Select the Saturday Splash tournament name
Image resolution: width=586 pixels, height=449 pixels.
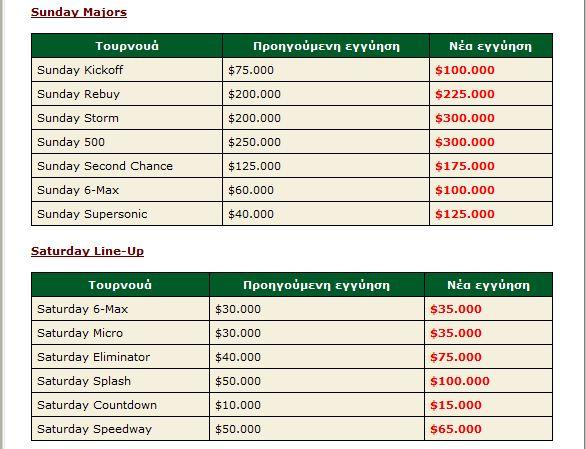(84, 381)
